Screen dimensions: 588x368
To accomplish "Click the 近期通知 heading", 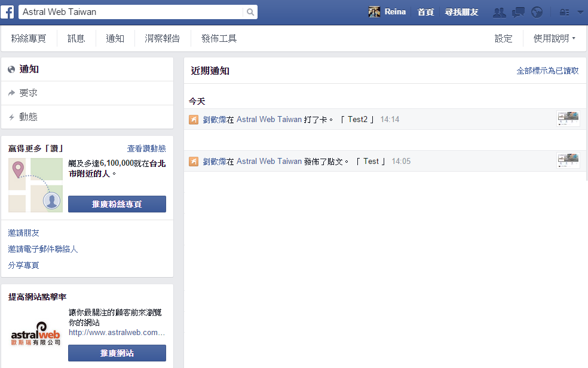I will point(210,71).
